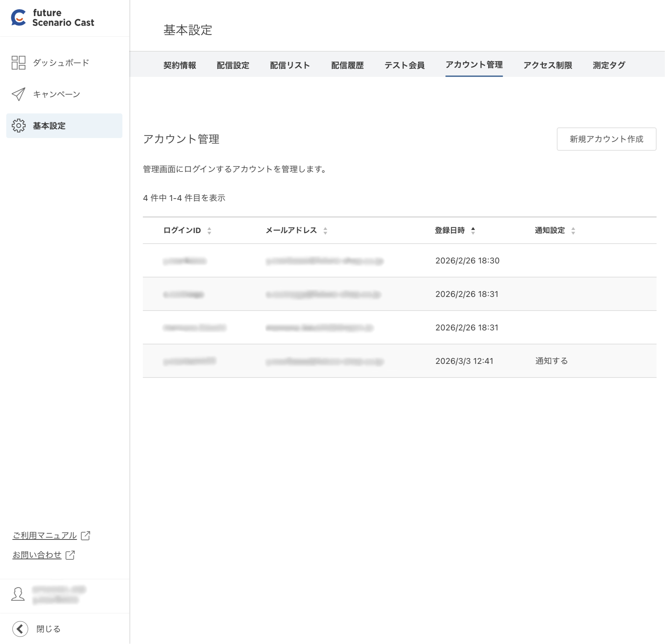Click the 基本設定 gear icon
Viewport: 665px width, 644px height.
pyautogui.click(x=19, y=126)
